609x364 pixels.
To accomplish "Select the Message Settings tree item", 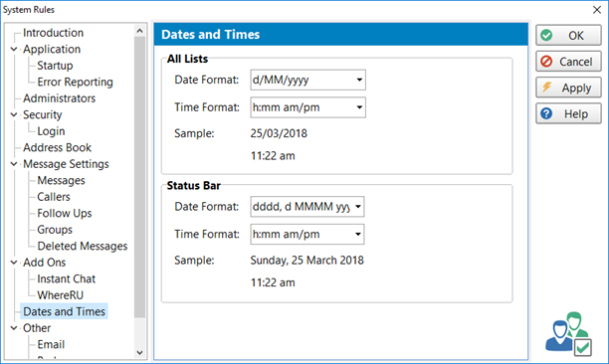I will tap(66, 164).
